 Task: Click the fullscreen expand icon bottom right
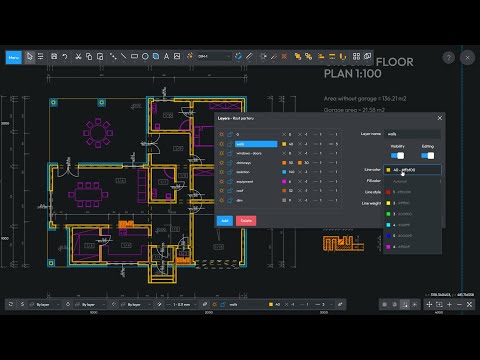pos(469,304)
